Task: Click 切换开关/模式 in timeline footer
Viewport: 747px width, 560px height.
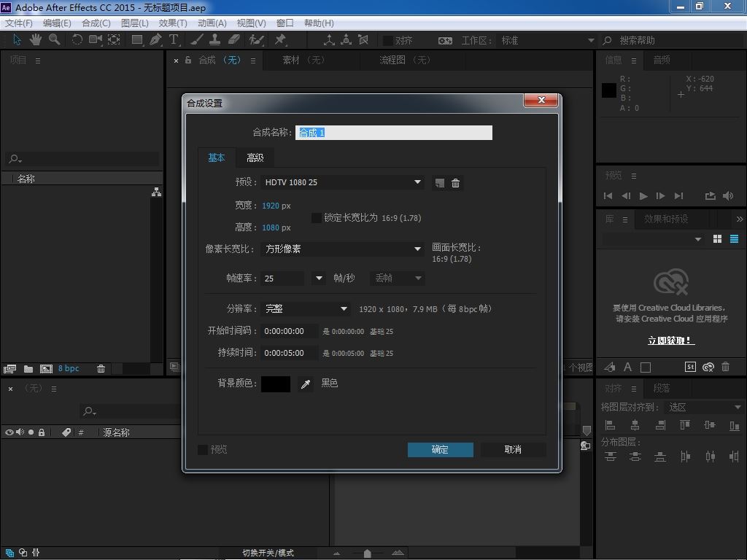Action: (x=268, y=553)
